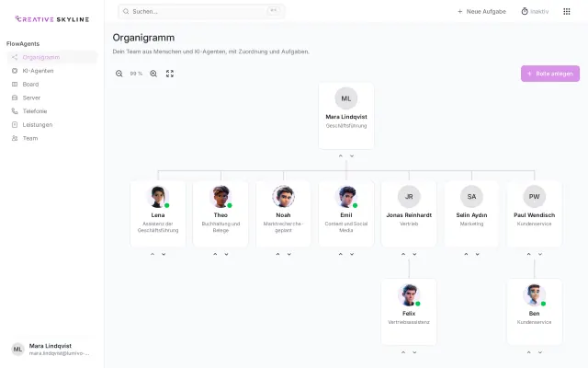Click the Inaktiv timer status
588x368 pixels.
click(x=535, y=12)
